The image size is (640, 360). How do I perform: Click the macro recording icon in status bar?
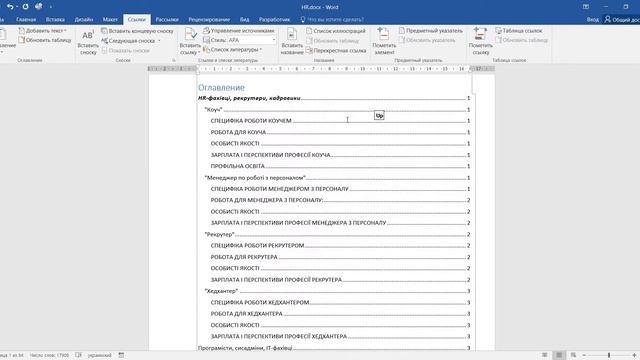121,356
